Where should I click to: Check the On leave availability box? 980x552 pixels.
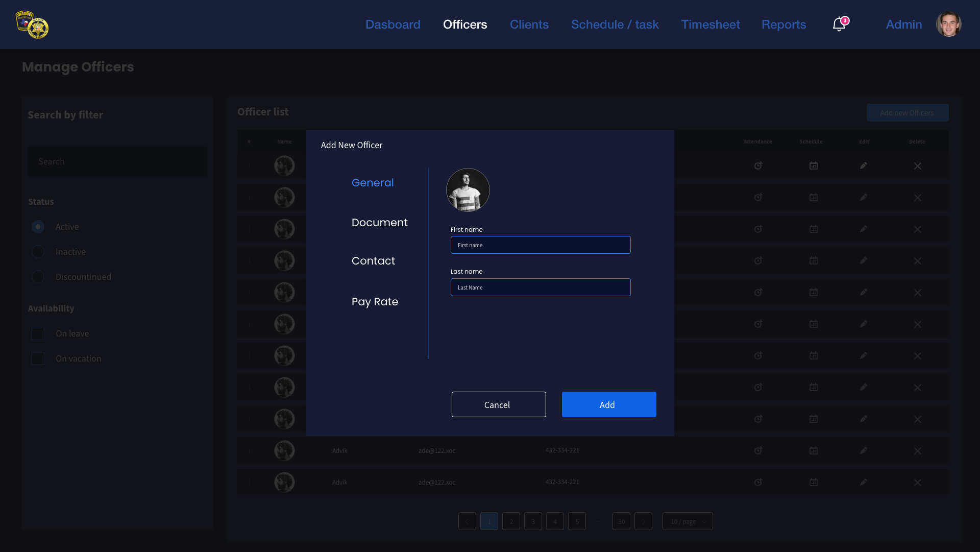click(x=38, y=333)
